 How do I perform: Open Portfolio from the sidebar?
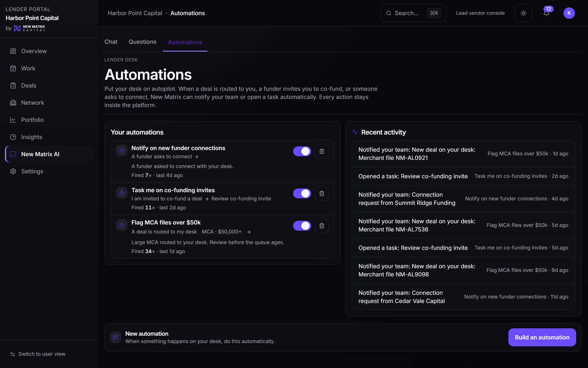tap(49, 120)
